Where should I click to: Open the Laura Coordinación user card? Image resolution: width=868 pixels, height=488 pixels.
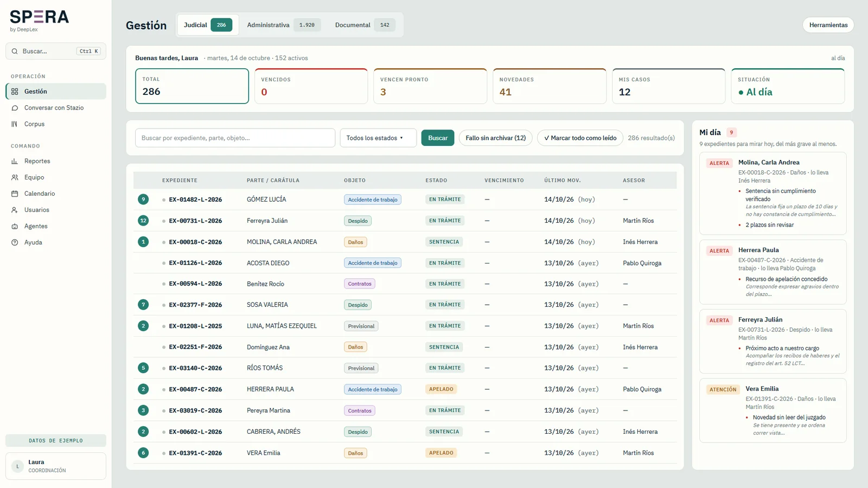[x=56, y=466]
